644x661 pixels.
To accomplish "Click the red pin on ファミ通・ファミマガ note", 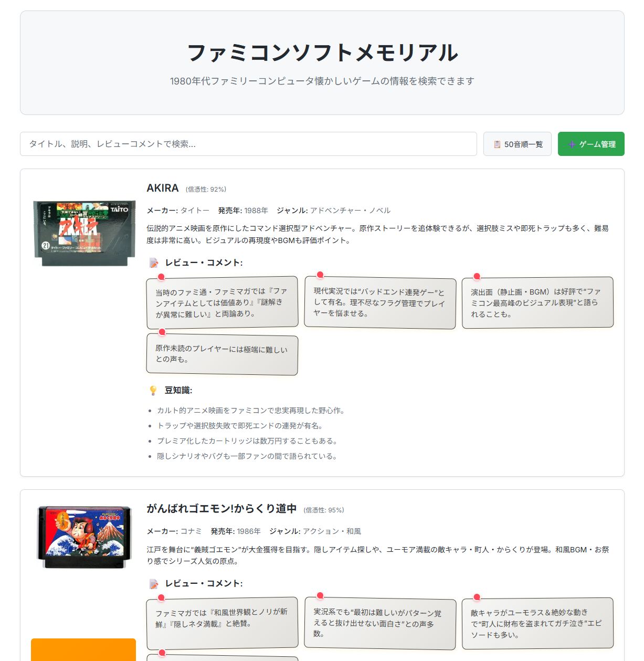I will click(161, 277).
